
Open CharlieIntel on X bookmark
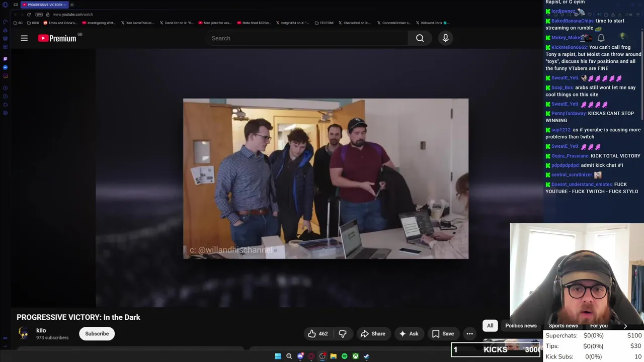(x=355, y=23)
